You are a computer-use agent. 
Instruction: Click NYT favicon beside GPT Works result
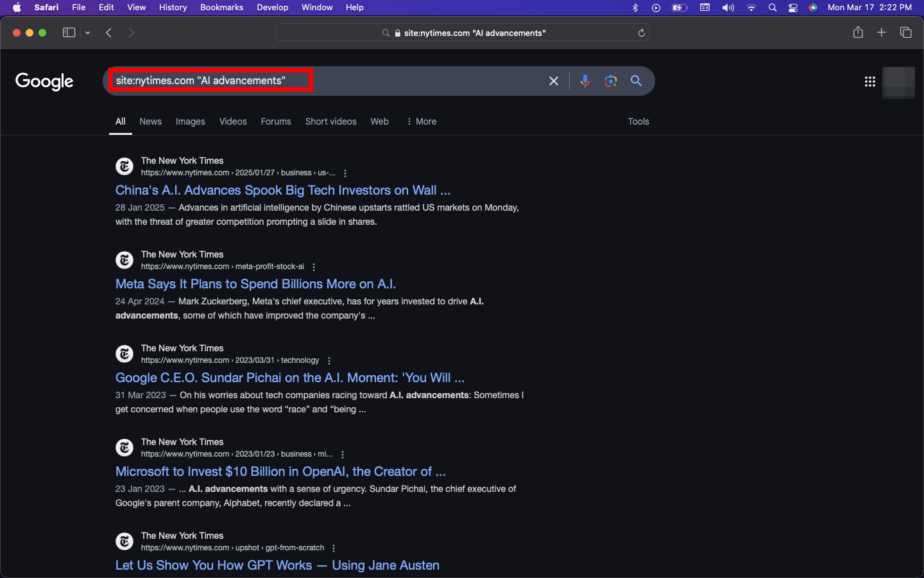click(x=124, y=541)
